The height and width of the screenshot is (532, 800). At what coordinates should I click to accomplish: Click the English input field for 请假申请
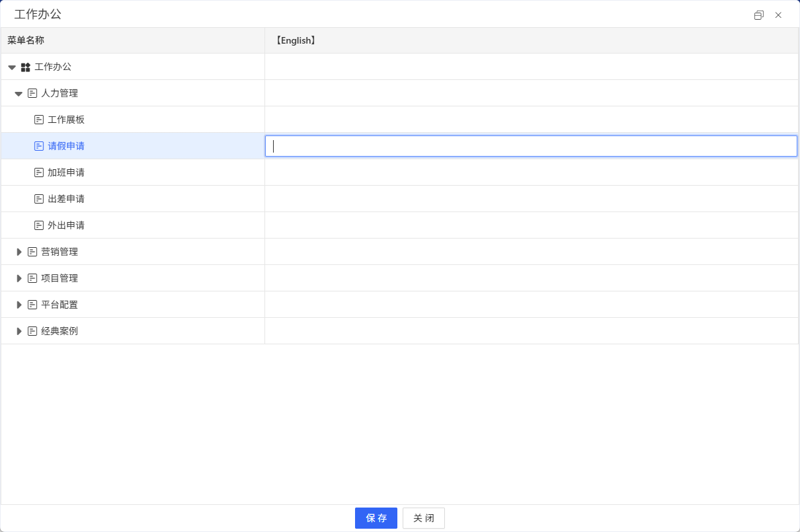coord(531,146)
